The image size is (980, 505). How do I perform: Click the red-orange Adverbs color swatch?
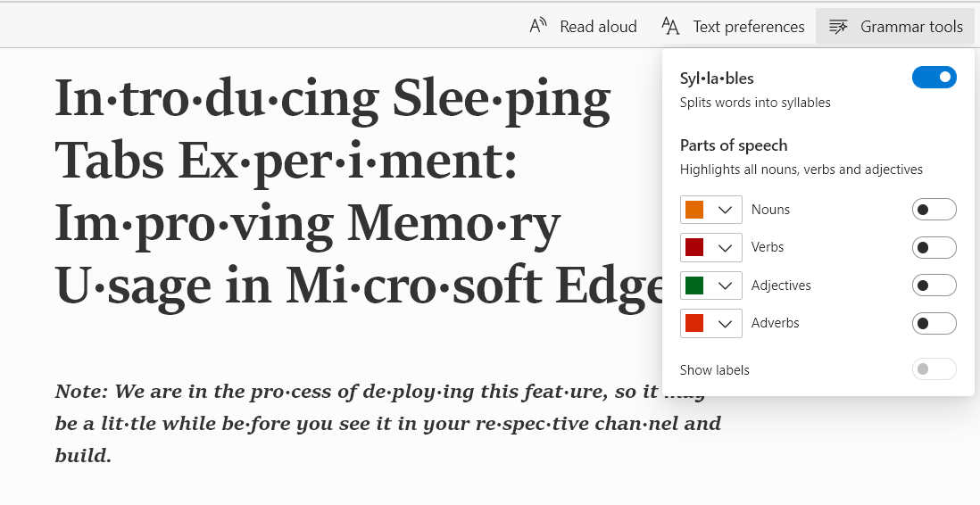click(694, 323)
